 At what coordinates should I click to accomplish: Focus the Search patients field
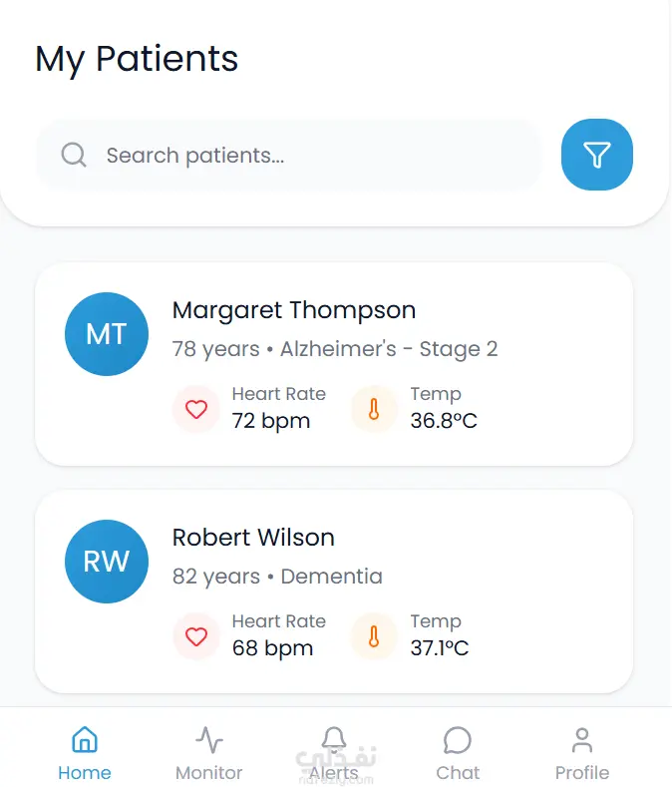299,155
